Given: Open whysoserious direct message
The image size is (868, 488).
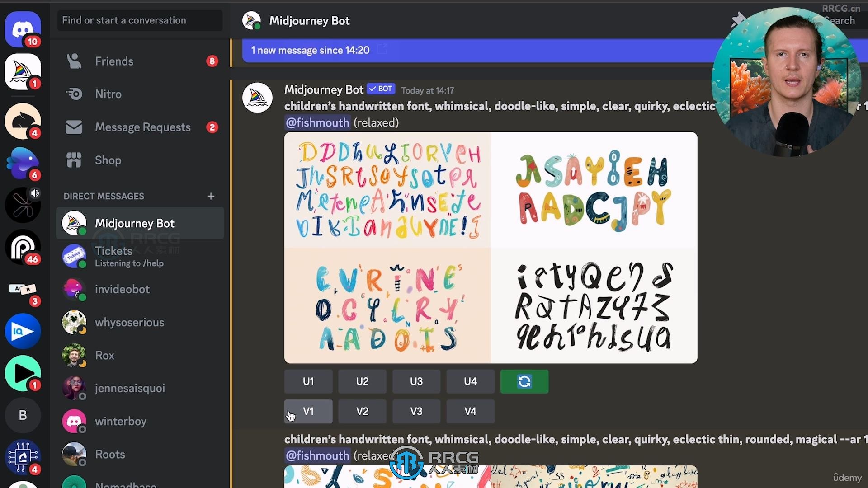Looking at the screenshot, I should 140,322.
